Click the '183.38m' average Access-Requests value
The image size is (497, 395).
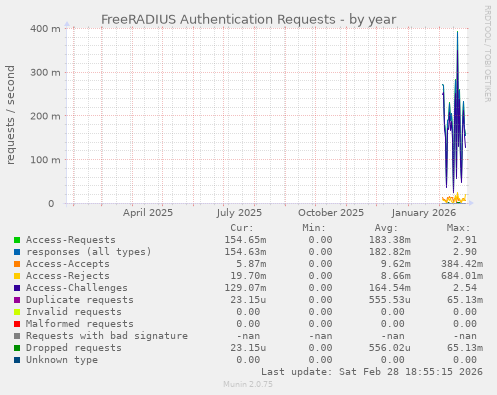[389, 240]
